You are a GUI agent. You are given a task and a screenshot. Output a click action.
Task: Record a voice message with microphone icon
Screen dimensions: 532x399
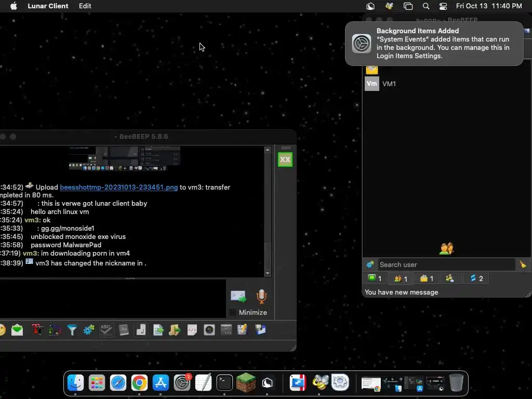click(261, 296)
